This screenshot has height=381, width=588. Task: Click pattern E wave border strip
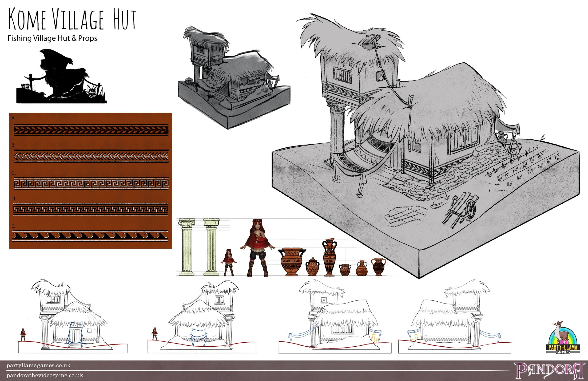[90, 236]
